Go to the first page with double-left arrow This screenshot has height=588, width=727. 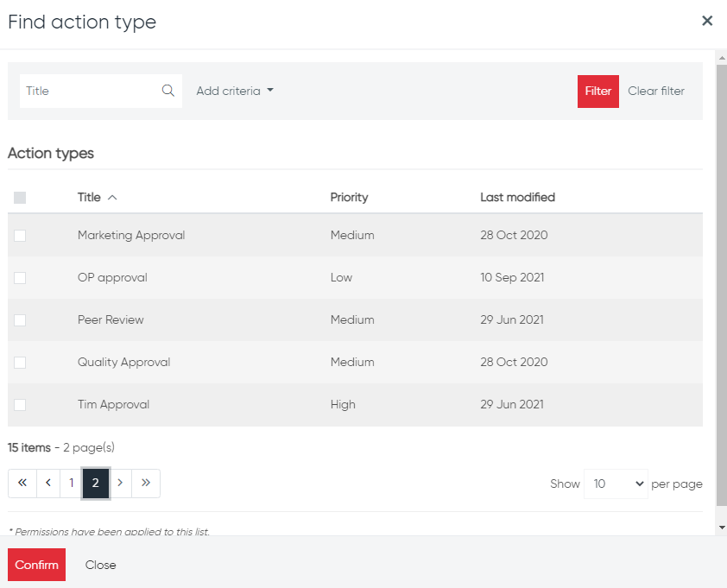22,484
